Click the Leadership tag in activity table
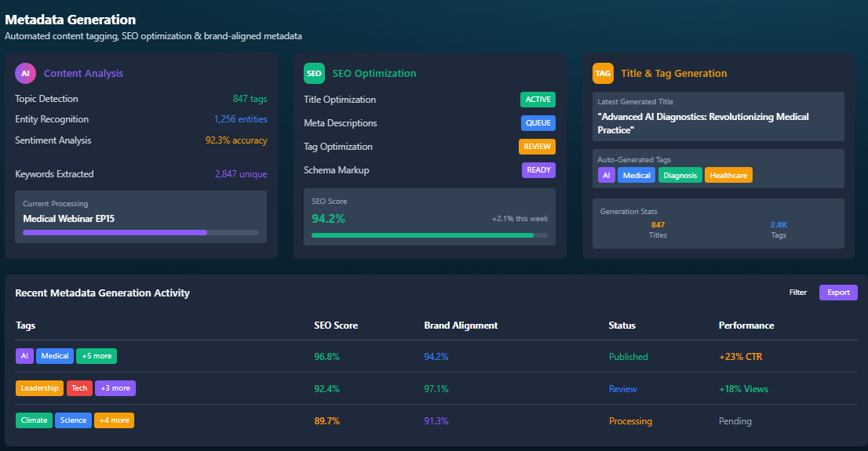Screen dimensions: 868x451 39,388
